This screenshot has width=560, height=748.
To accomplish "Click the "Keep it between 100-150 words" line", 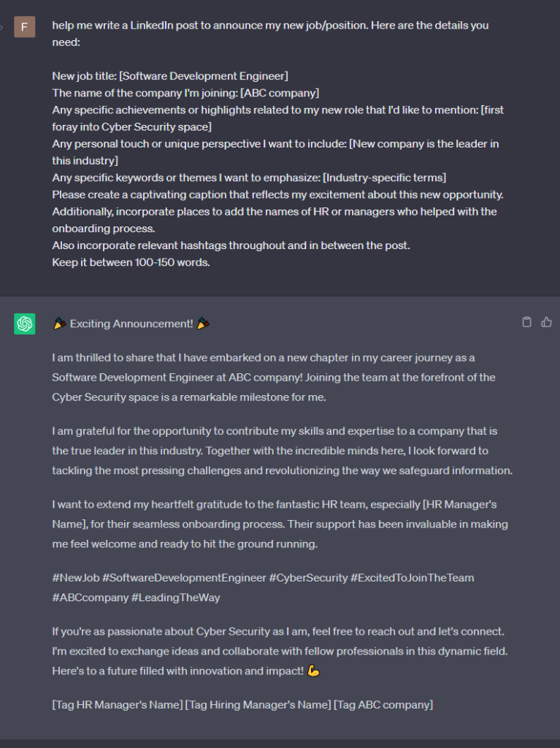I will (131, 262).
